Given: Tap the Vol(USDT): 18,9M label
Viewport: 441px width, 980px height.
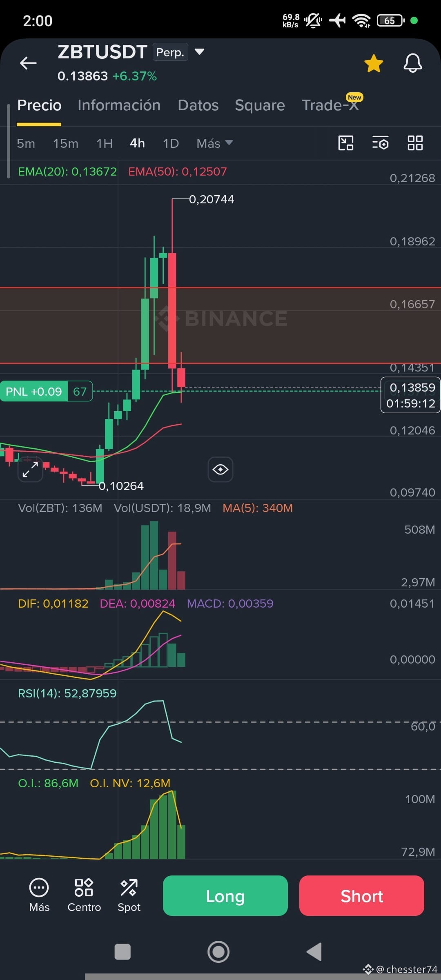Looking at the screenshot, I should pyautogui.click(x=163, y=508).
